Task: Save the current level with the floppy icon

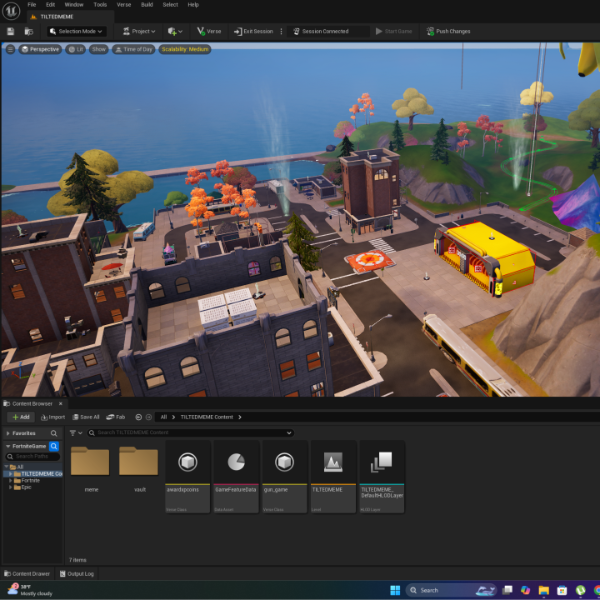Action: click(10, 31)
